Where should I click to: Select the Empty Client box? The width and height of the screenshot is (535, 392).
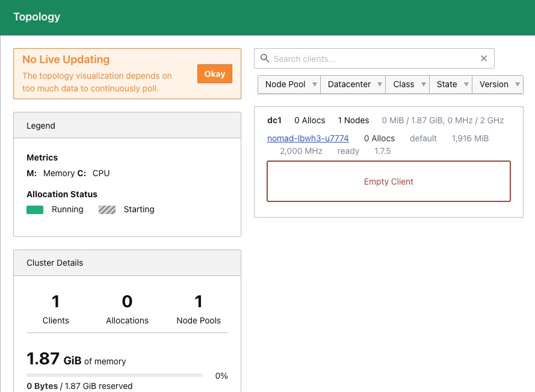pyautogui.click(x=388, y=182)
